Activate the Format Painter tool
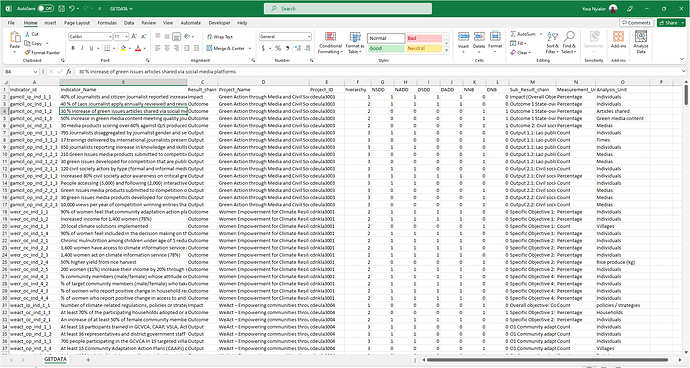Screen dimensions: 690x368 [x=42, y=52]
